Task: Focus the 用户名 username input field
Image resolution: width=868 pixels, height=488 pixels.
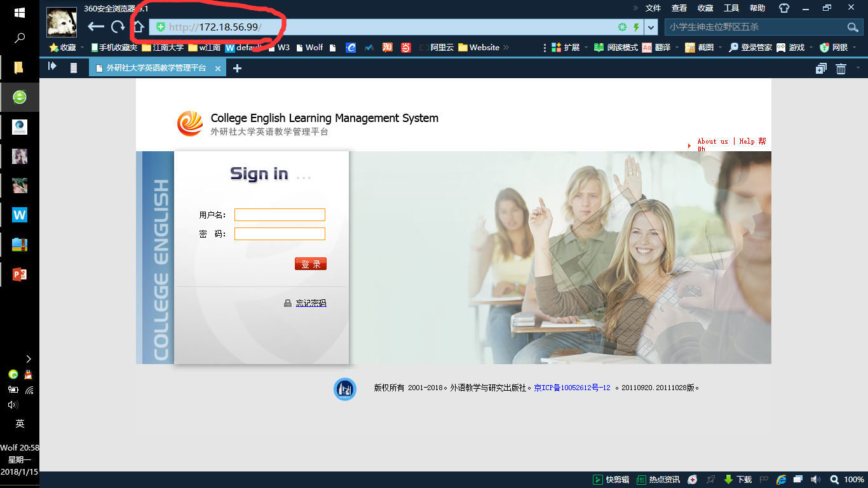Action: (280, 215)
